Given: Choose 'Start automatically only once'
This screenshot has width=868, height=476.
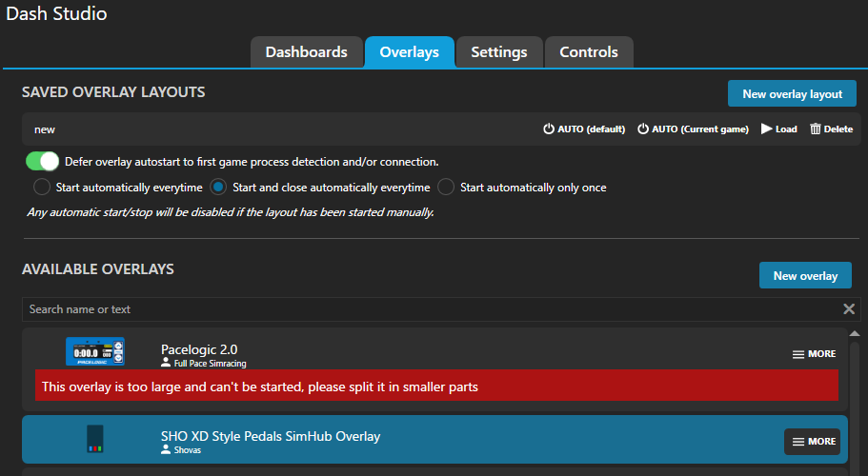Looking at the screenshot, I should [447, 188].
